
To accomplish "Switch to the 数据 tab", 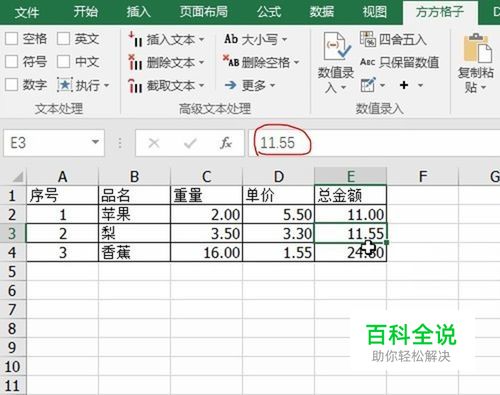I will click(x=322, y=12).
